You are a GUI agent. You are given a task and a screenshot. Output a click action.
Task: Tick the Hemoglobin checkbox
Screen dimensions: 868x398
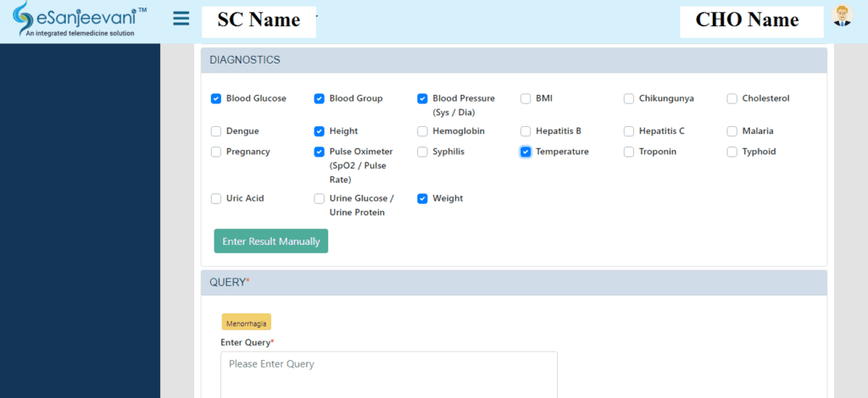tap(422, 131)
